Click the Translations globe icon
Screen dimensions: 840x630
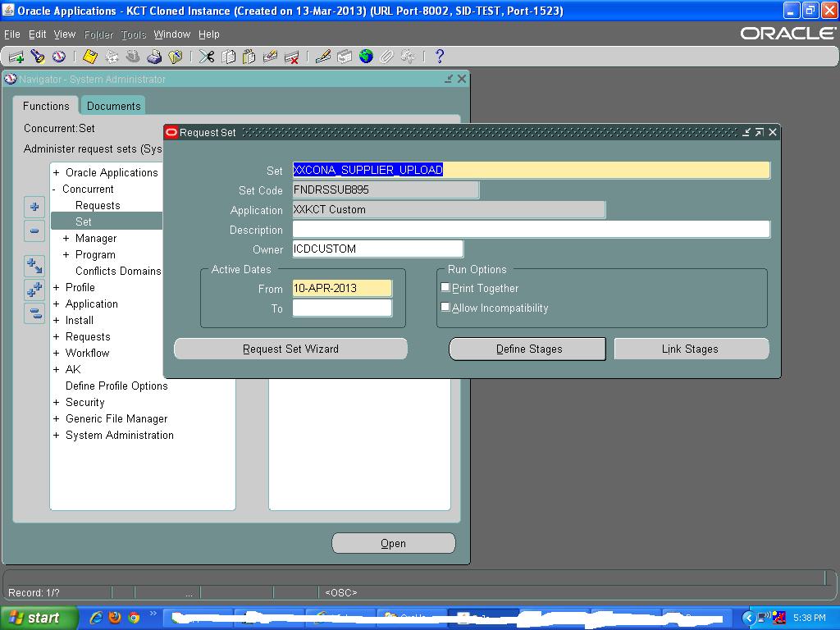pyautogui.click(x=366, y=57)
